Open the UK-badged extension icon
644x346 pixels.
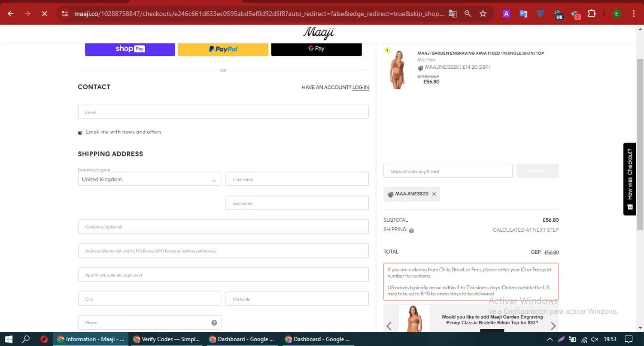pos(558,14)
